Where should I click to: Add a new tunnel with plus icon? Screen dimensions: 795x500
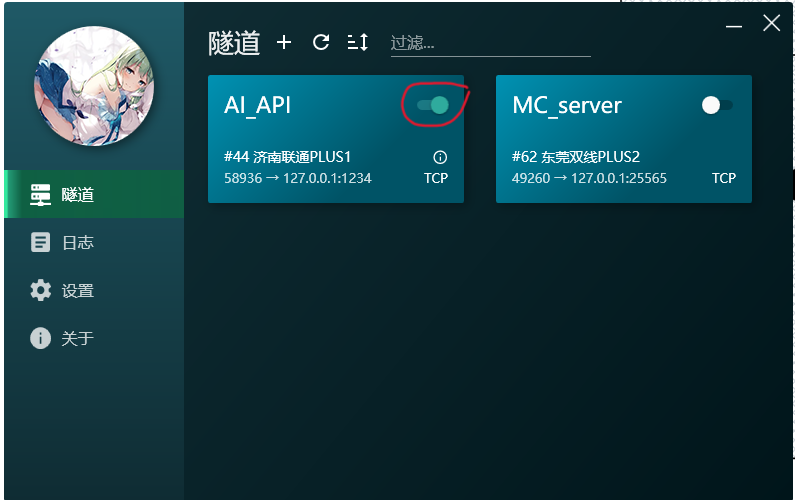coord(284,42)
